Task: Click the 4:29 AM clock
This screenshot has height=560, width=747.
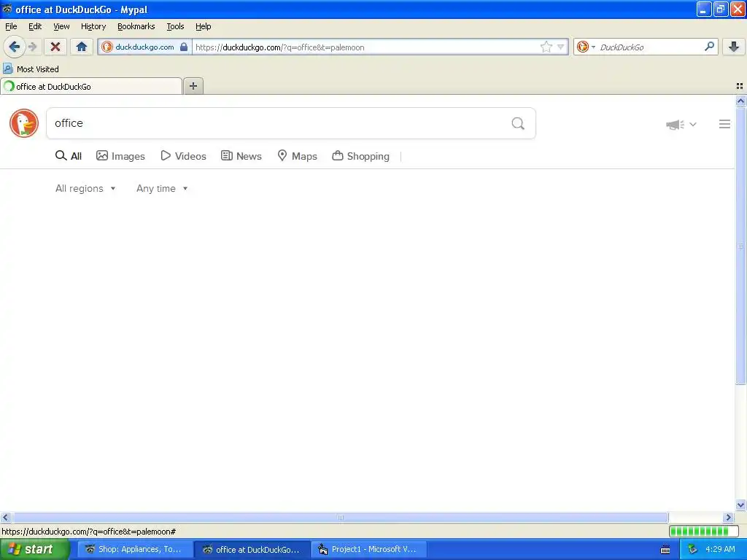Action: [720, 550]
